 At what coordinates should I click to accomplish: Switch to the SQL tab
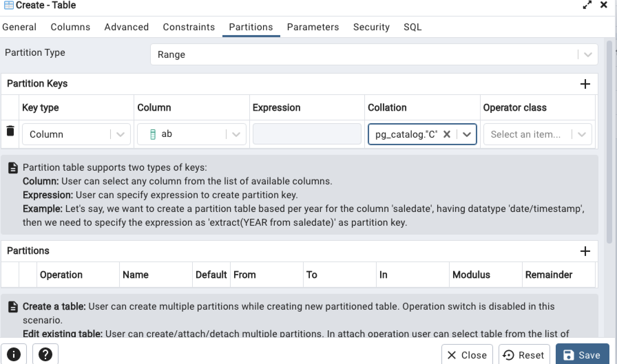pyautogui.click(x=412, y=27)
